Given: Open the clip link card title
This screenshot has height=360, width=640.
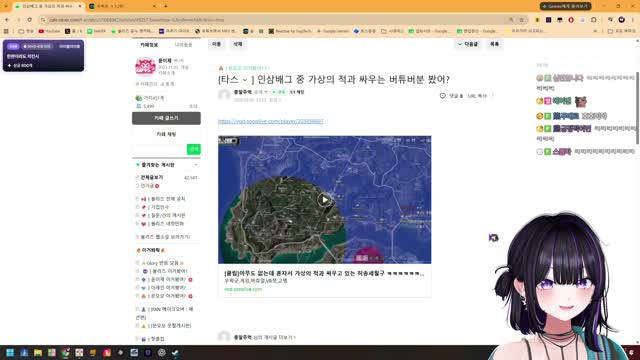Looking at the screenshot, I should pyautogui.click(x=324, y=273).
